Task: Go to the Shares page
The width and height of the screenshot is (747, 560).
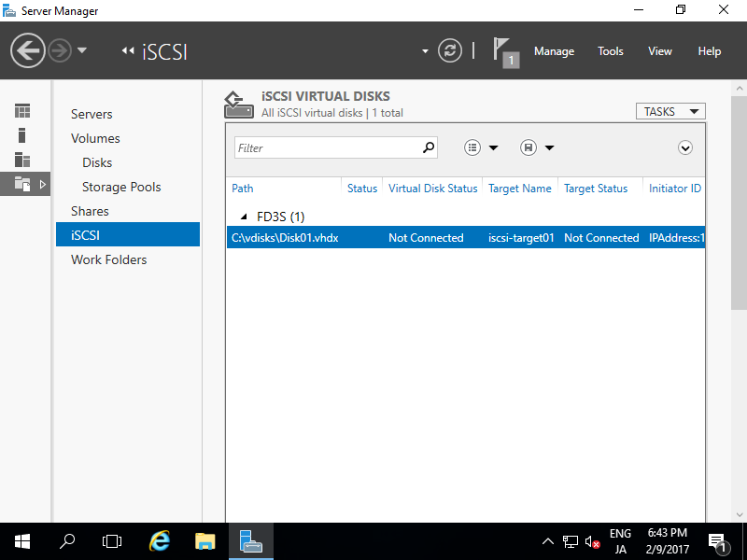Action: [90, 212]
